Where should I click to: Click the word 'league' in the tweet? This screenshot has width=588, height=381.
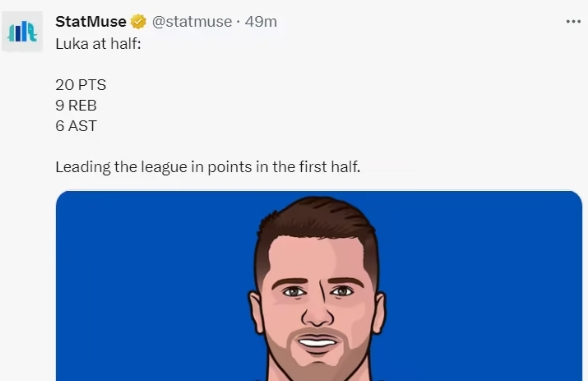click(x=164, y=168)
